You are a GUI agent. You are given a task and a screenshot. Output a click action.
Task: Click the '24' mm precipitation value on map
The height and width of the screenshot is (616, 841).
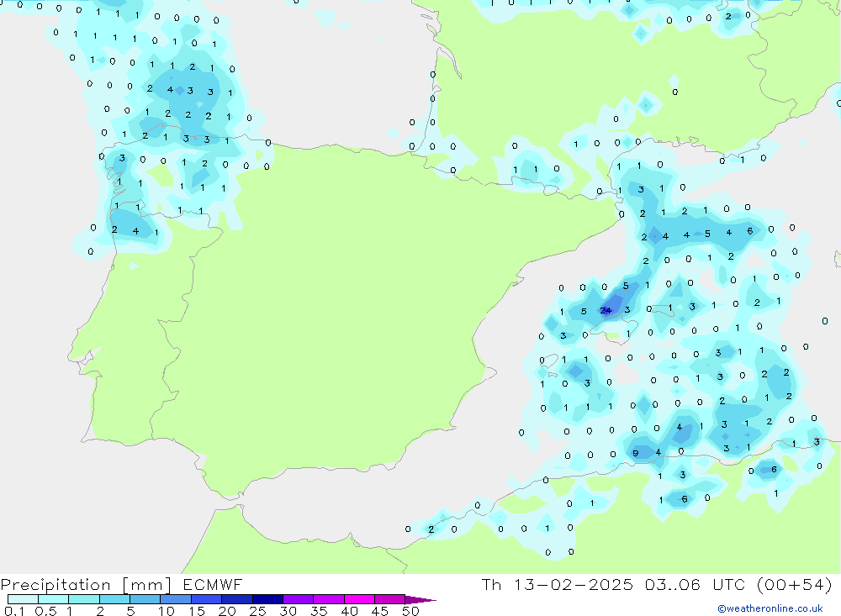[606, 310]
